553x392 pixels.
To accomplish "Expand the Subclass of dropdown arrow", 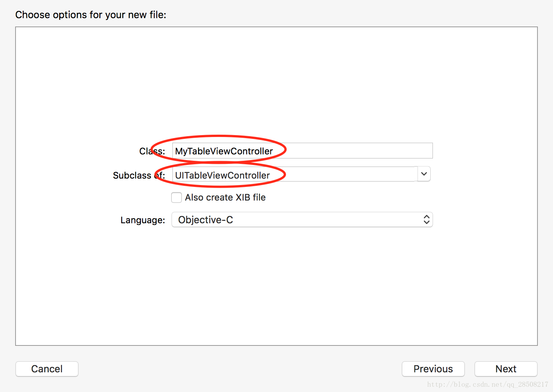I will tap(424, 174).
